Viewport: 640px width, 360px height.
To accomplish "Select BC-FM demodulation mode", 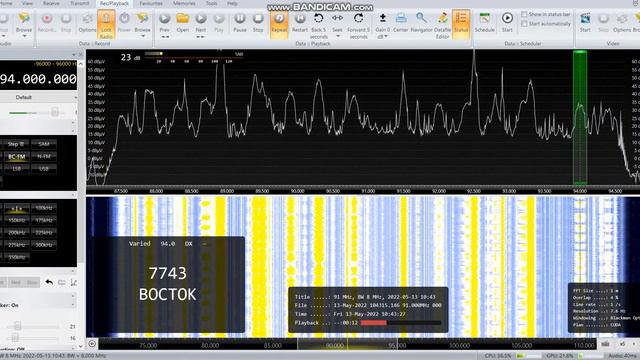I will [17, 156].
